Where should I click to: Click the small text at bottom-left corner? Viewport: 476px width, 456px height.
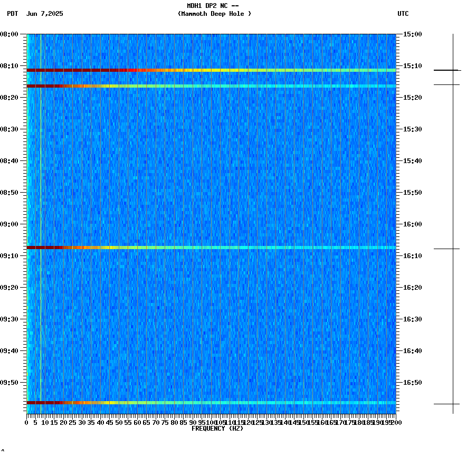3,451
